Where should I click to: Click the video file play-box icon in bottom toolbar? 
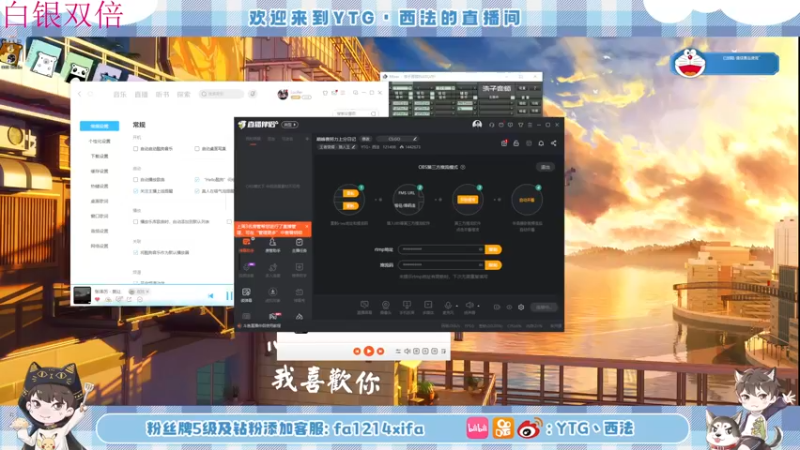click(x=428, y=305)
